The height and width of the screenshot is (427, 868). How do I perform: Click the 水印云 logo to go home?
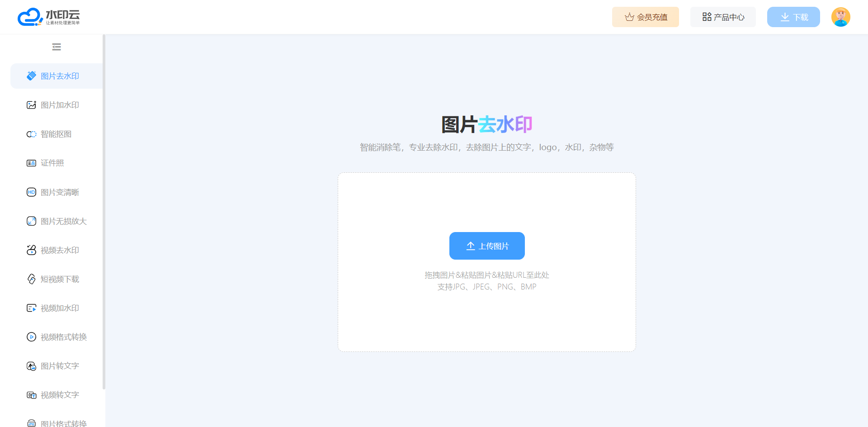(x=49, y=17)
